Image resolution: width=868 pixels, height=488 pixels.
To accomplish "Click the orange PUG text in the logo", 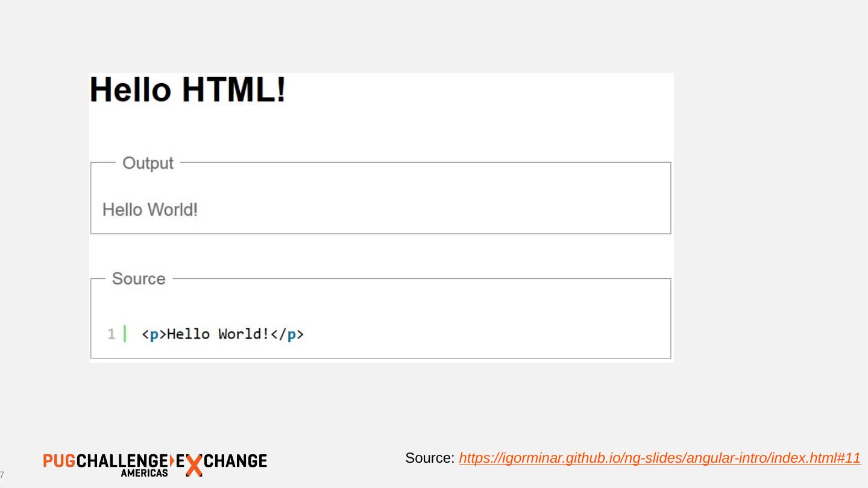I will point(59,461).
